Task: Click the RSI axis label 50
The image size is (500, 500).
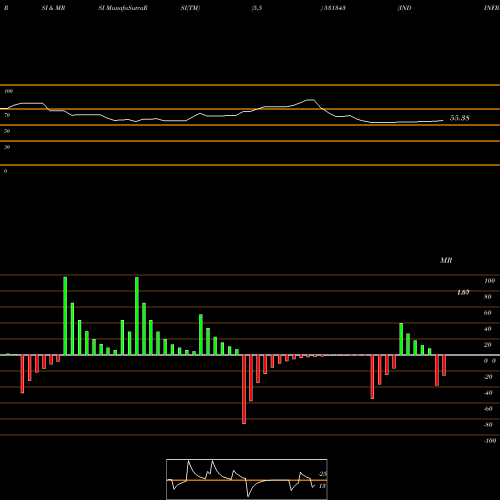Action: (7, 131)
